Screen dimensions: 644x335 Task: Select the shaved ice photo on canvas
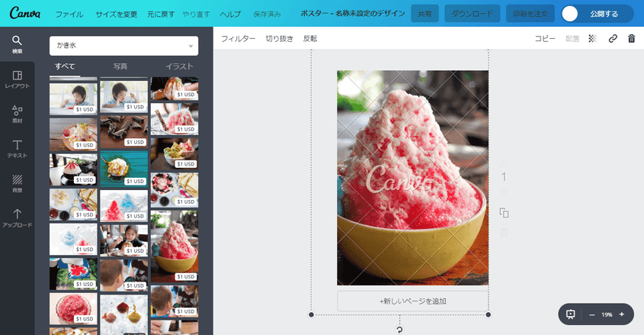tap(413, 178)
